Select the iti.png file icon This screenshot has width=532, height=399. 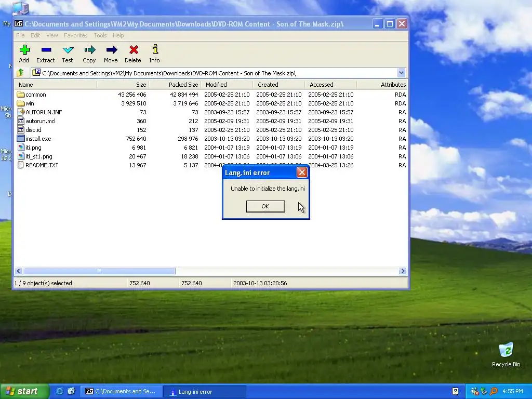[x=21, y=147]
